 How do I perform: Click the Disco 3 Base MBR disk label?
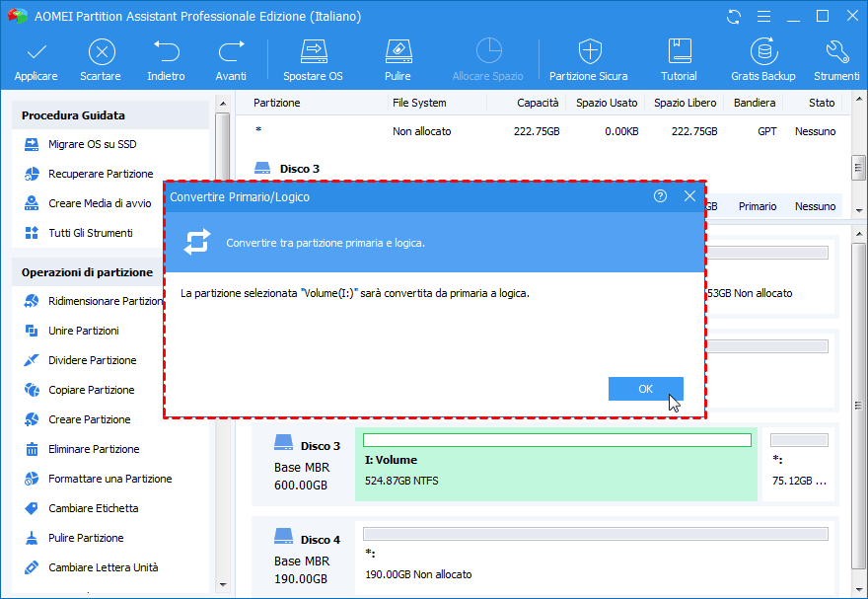(x=302, y=466)
